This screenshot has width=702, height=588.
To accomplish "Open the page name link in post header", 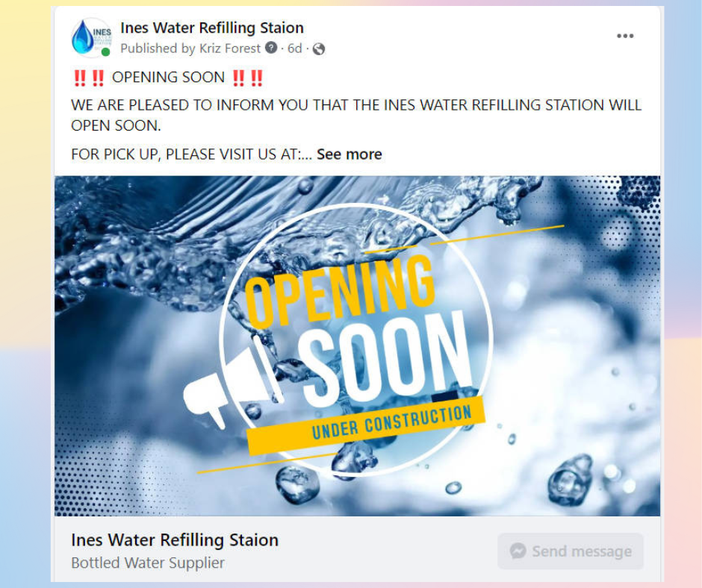I will tap(212, 28).
